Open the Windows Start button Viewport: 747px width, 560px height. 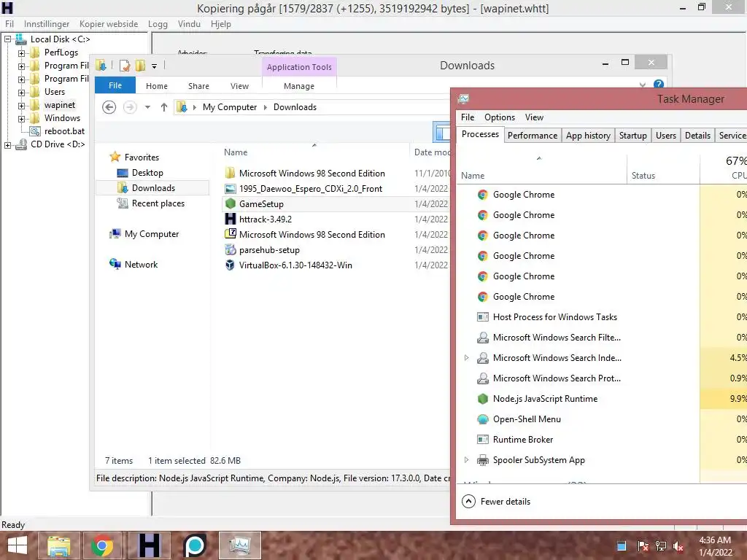[x=18, y=545]
